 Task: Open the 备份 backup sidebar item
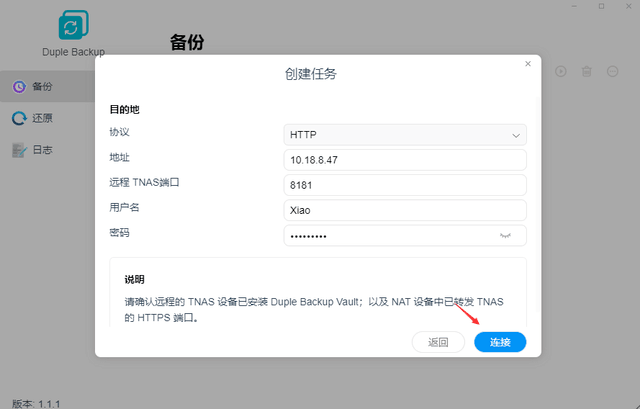[47, 86]
